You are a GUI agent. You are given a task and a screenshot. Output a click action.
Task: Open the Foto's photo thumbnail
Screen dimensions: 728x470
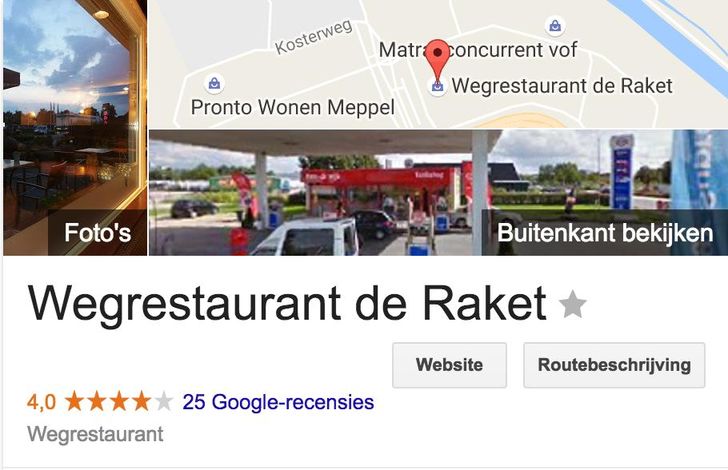pyautogui.click(x=75, y=128)
